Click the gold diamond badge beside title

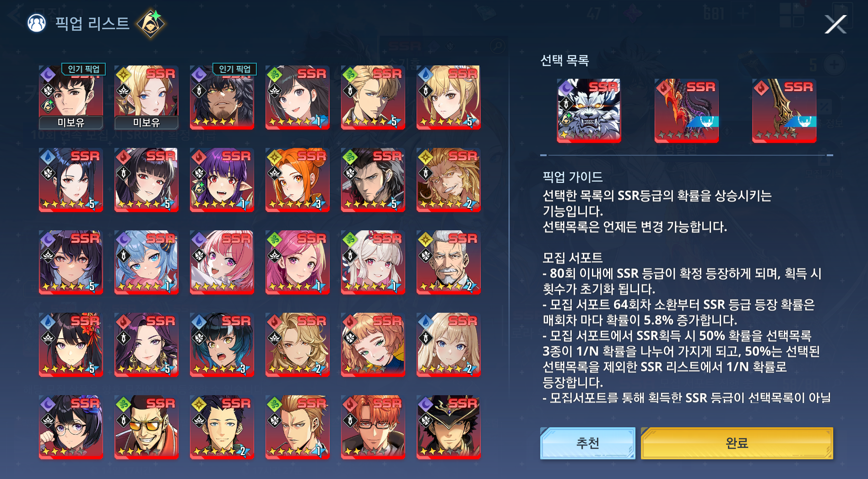pyautogui.click(x=151, y=24)
